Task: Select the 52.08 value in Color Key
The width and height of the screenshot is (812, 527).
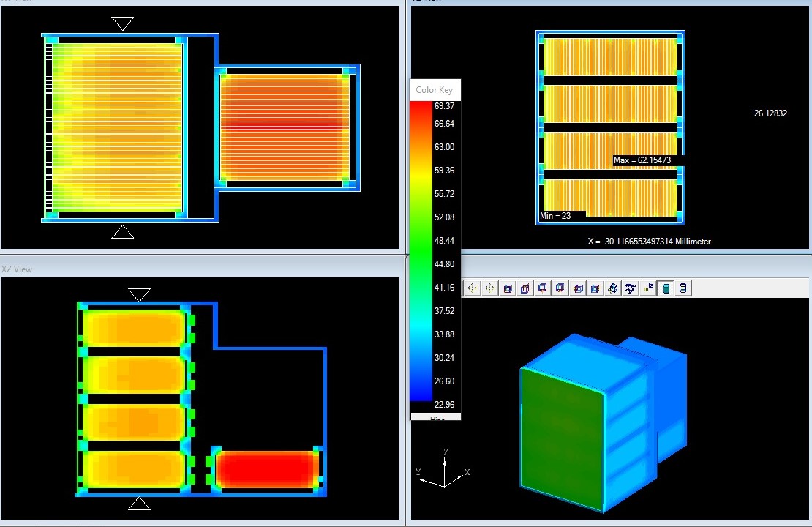Action: [x=444, y=217]
